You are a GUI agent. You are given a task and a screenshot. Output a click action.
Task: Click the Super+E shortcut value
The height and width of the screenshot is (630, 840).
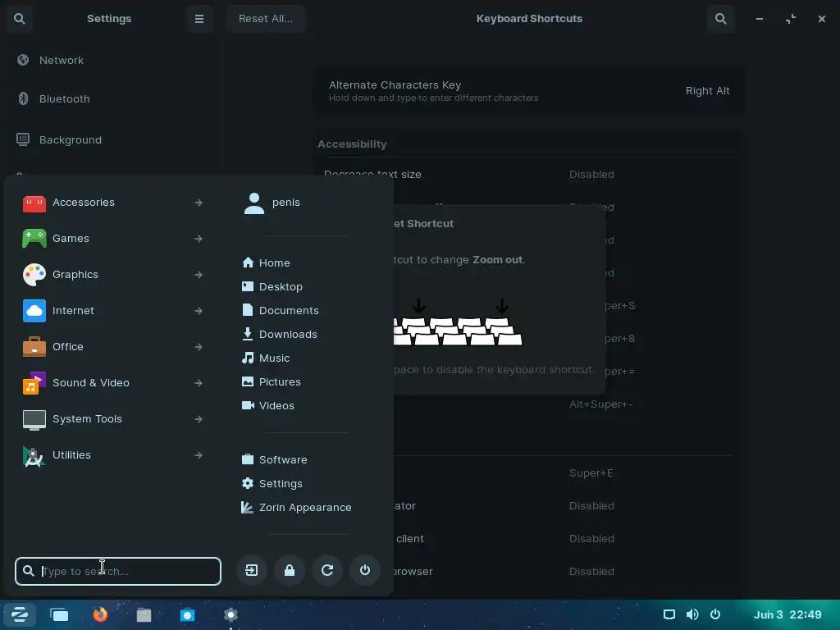tap(591, 473)
